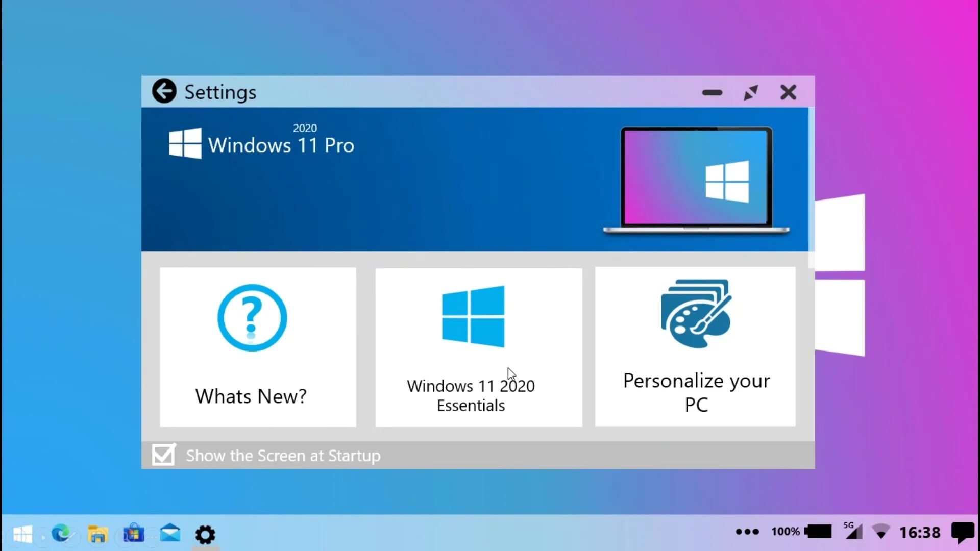Click the back arrow beside Settings

point(164,91)
